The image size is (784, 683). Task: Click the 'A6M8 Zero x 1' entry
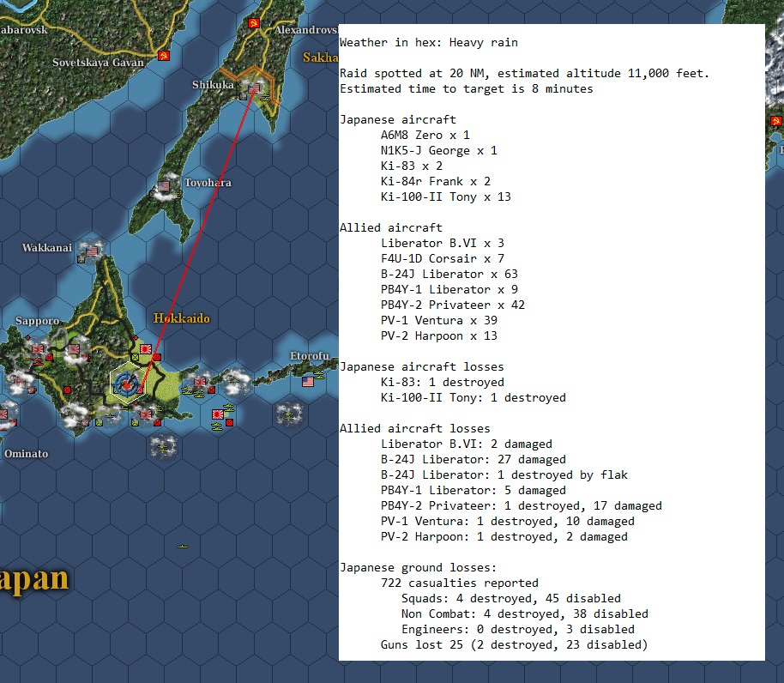pos(425,136)
